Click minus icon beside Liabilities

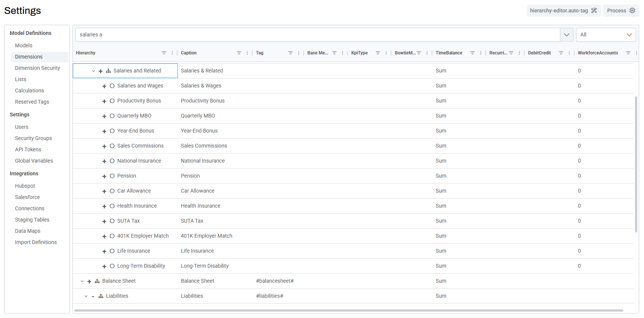point(93,296)
